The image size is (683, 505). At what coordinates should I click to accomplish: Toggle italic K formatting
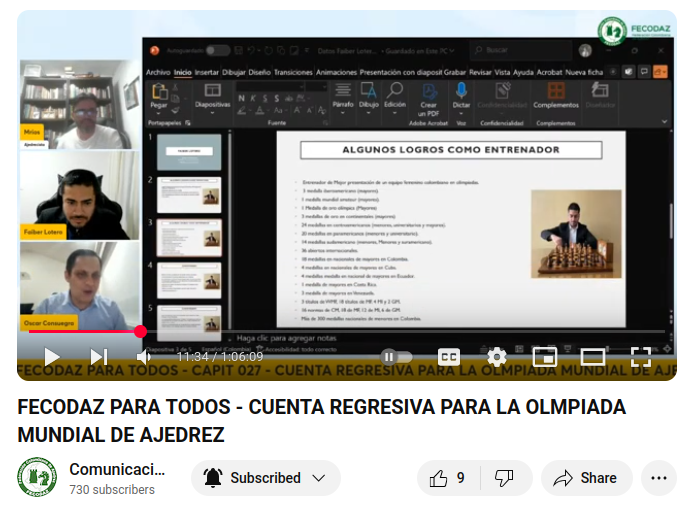(253, 98)
